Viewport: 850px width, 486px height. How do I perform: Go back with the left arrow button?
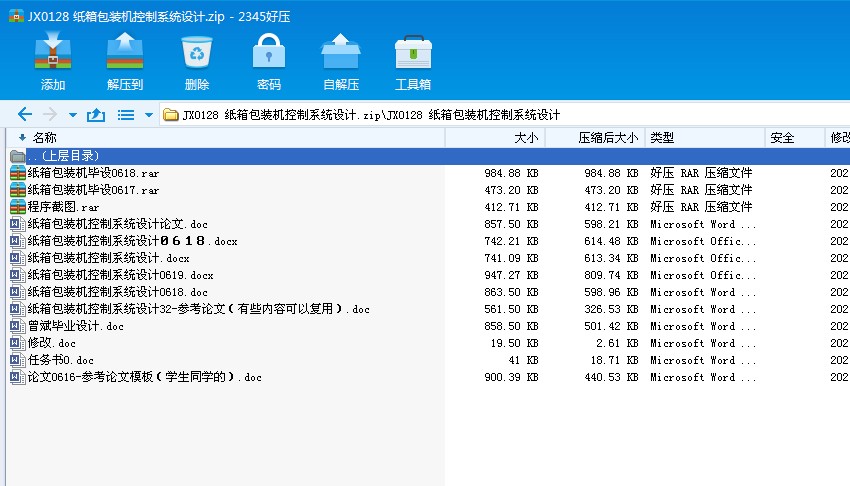coord(24,114)
